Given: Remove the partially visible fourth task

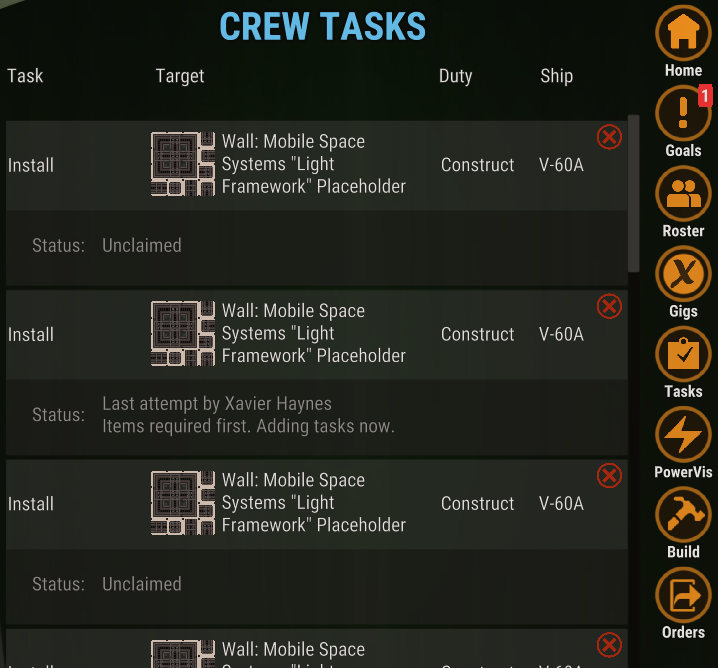Looking at the screenshot, I should point(609,645).
